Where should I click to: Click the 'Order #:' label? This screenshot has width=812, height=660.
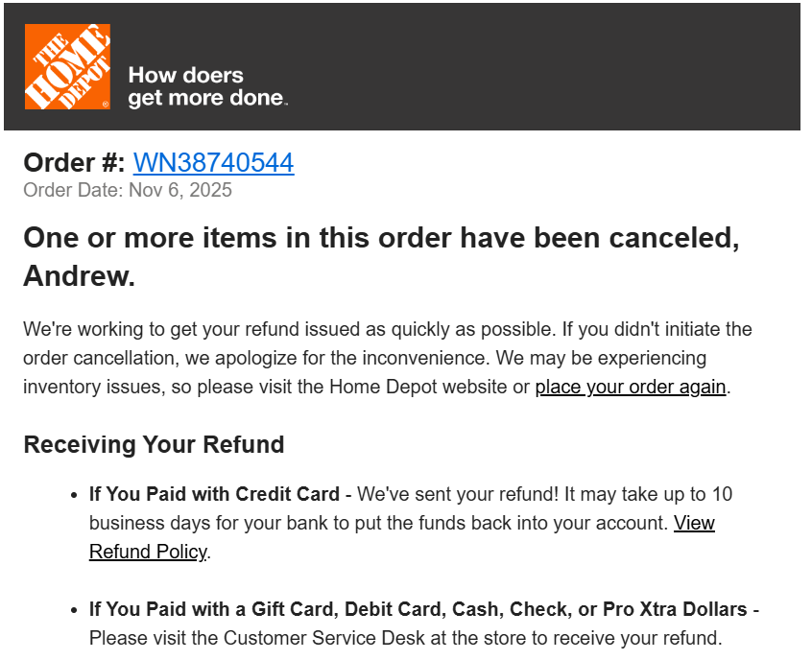pyautogui.click(x=74, y=163)
